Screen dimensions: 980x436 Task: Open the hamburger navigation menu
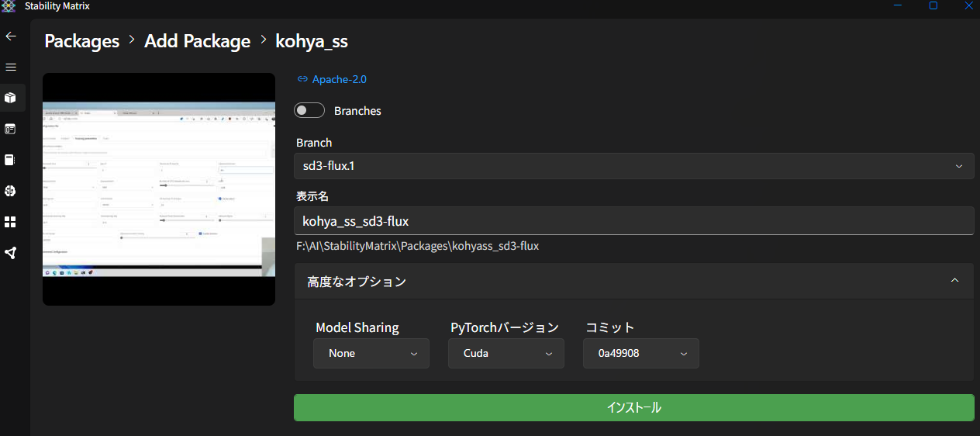pos(11,67)
